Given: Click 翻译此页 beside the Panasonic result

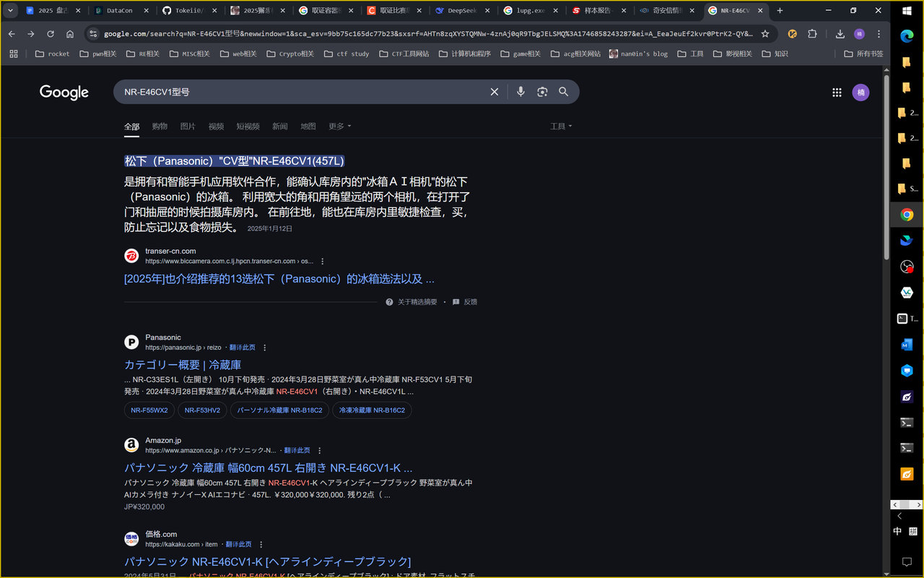Looking at the screenshot, I should click(242, 348).
